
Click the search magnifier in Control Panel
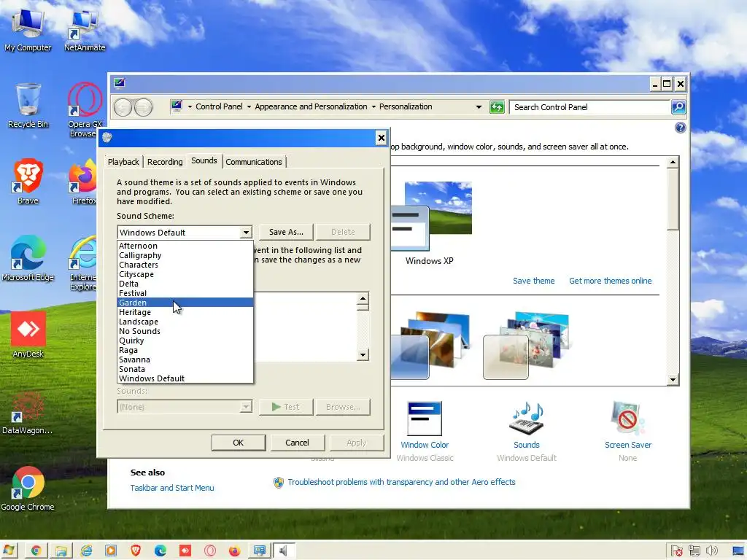click(678, 107)
